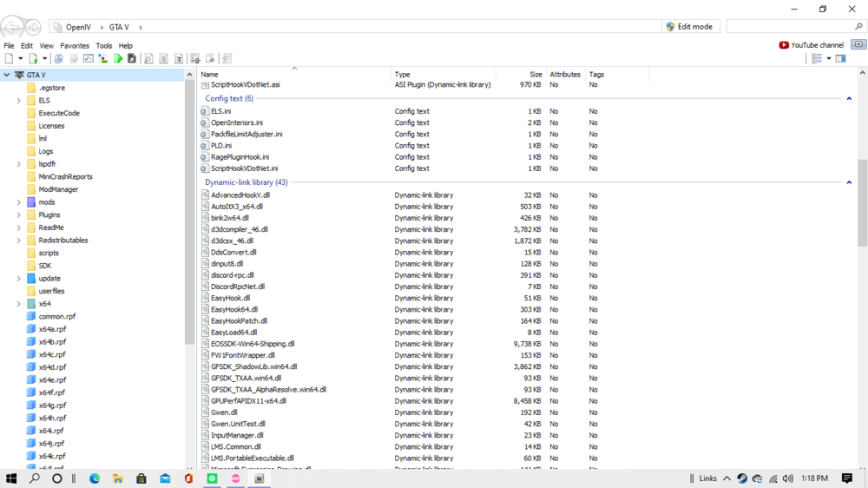Click the navigate Forward arrow button
Screen dimensions: 868x488
(x=33, y=27)
